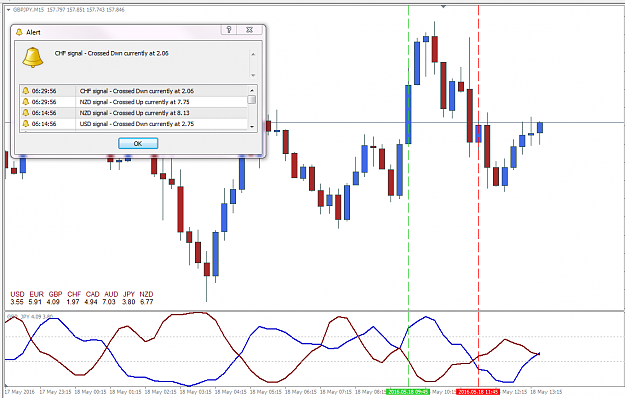Image resolution: width=625 pixels, height=398 pixels.
Task: Click the green 2016.05.18 09:45 time label
Action: [408, 392]
